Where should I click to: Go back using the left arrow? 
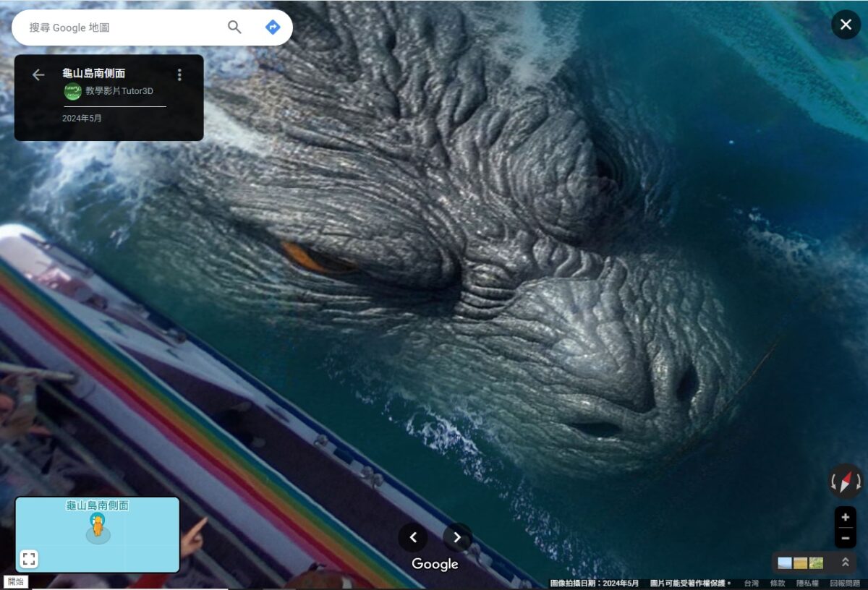[38, 74]
